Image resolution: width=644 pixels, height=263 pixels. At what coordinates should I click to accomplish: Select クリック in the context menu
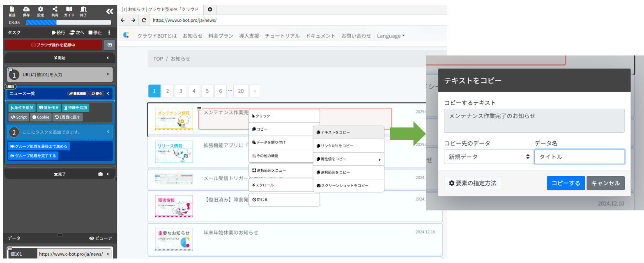(284, 116)
